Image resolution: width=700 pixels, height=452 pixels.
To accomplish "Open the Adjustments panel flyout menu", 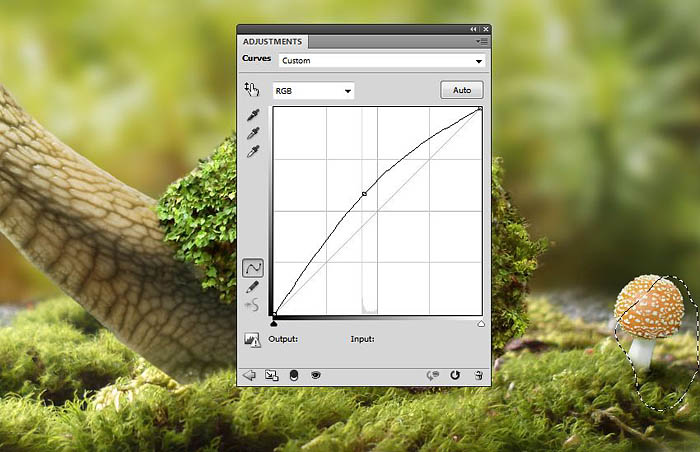I will pos(483,42).
